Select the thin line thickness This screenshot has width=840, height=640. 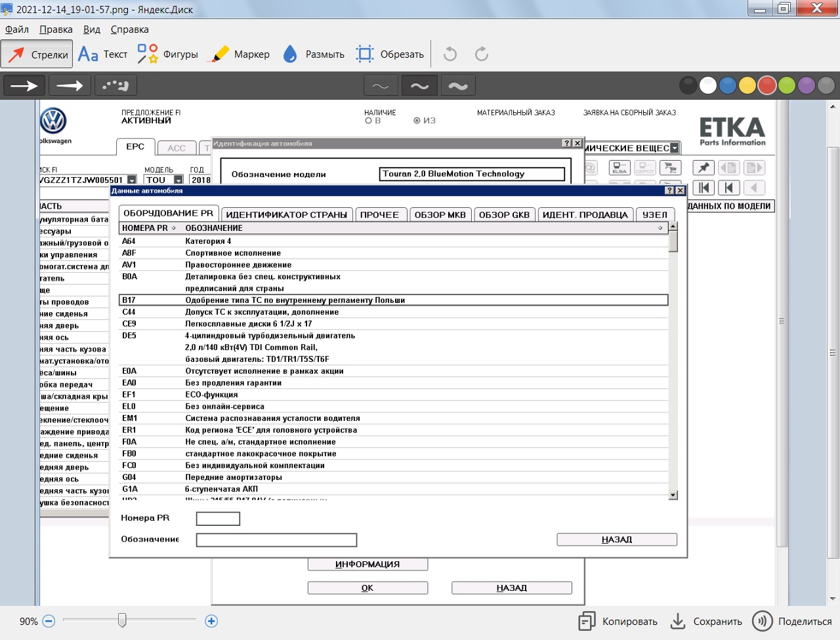click(381, 85)
